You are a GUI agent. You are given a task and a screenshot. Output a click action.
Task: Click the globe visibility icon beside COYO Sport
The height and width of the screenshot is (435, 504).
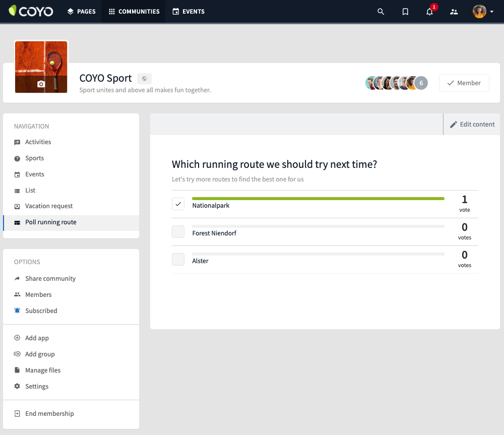point(144,79)
